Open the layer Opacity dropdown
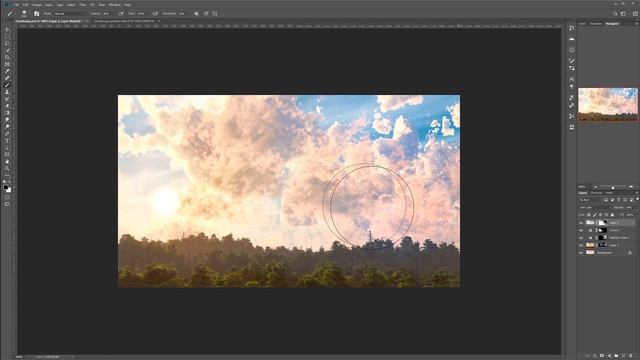Image resolution: width=640 pixels, height=360 pixels. click(629, 207)
